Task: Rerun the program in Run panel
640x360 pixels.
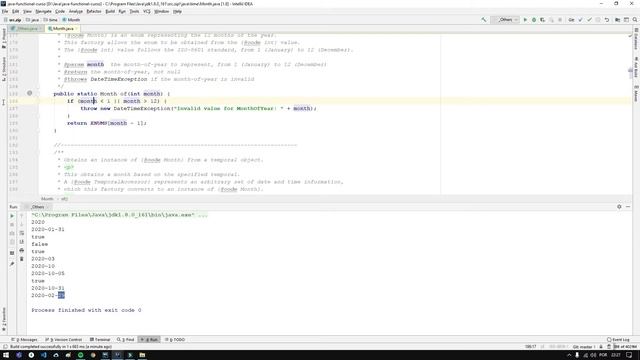Action: [x=12, y=216]
